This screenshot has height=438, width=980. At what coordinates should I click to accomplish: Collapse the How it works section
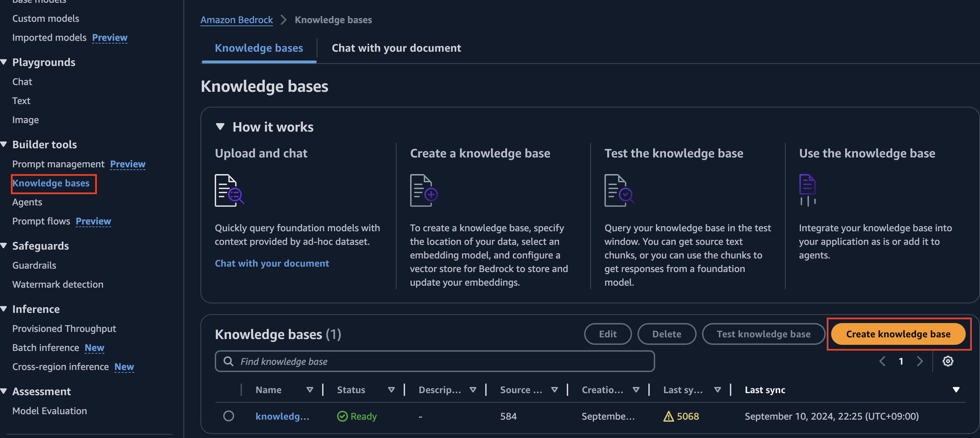(x=220, y=127)
